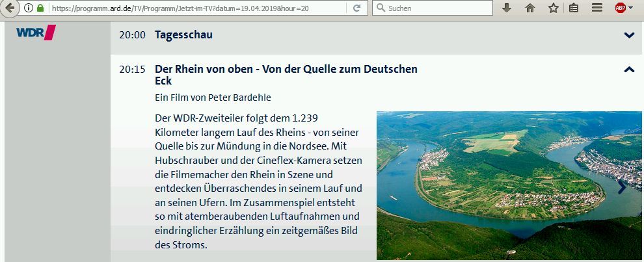Open the Tagesschau programme title
644x262 pixels.
pos(183,35)
